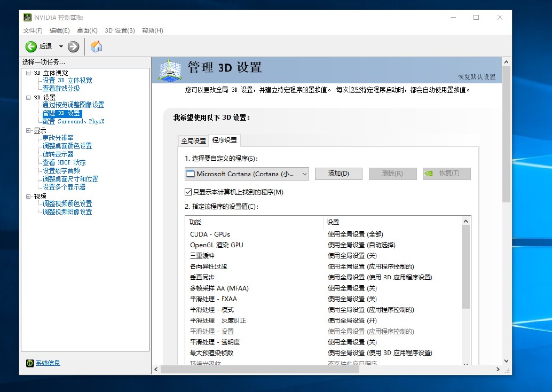Click the 恢复默认设置 link

476,77
